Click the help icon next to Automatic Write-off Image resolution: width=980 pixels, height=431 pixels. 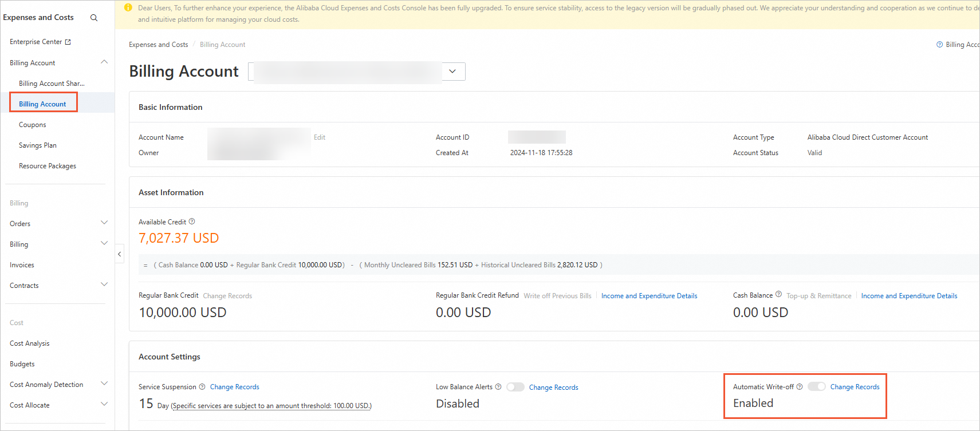pyautogui.click(x=800, y=387)
